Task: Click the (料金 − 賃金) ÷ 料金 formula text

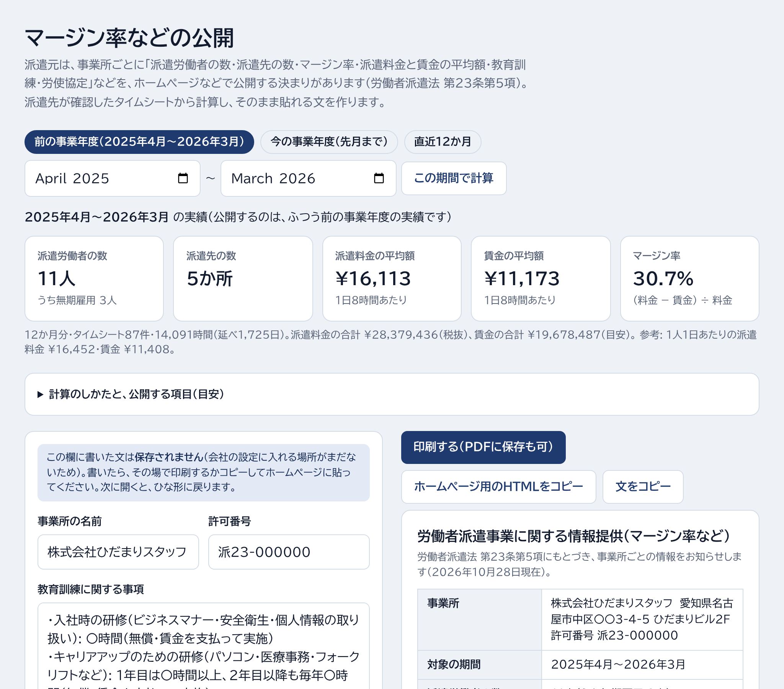Action: point(682,300)
